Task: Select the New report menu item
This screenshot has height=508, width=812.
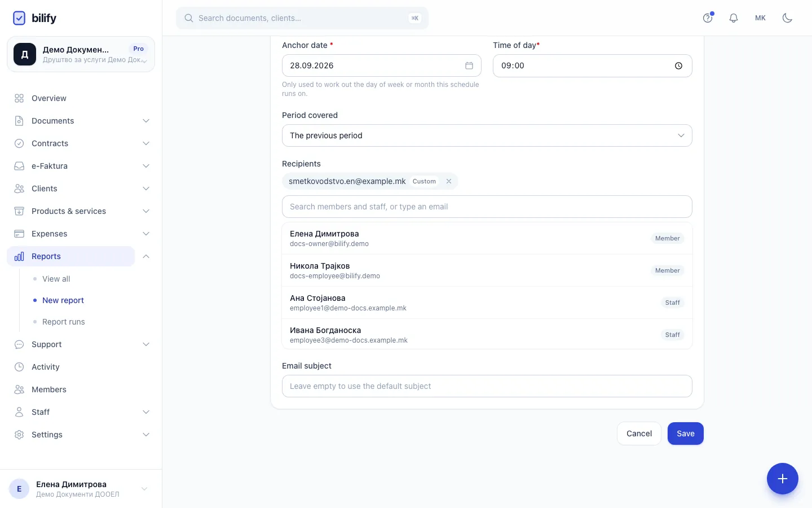Action: tap(63, 300)
